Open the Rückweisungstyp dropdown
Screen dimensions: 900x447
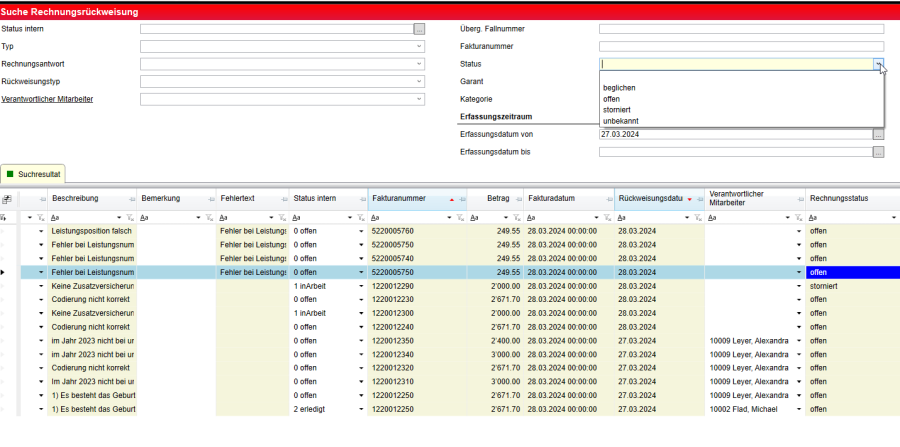419,82
